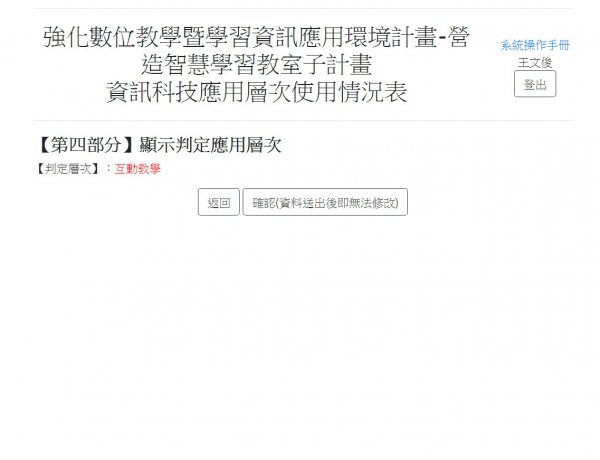Select the red 互動教學 result text

(137, 168)
